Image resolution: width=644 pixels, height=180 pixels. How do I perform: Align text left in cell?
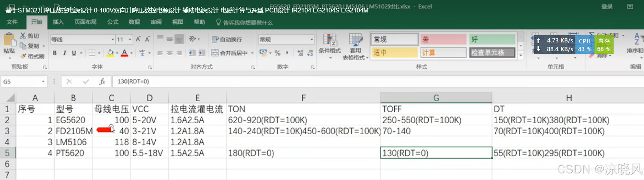(x=160, y=53)
